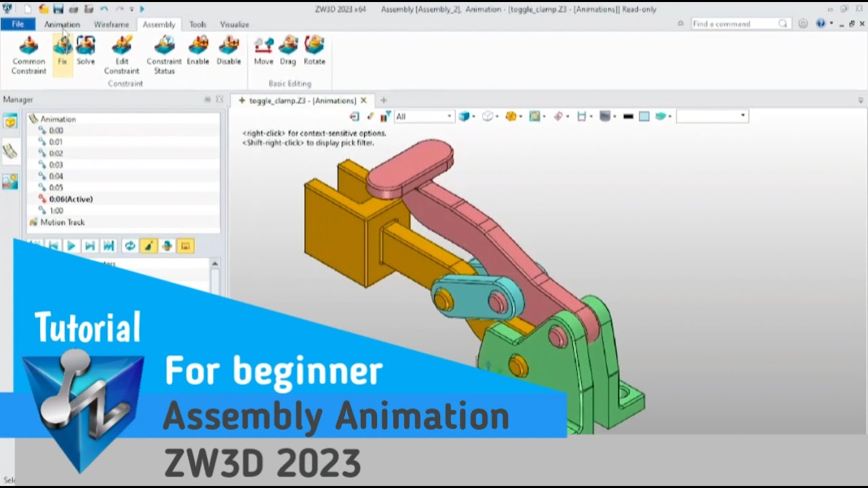Open the assembly manager sidebar icon
Viewport: 868px width, 488px height.
pos(10,121)
